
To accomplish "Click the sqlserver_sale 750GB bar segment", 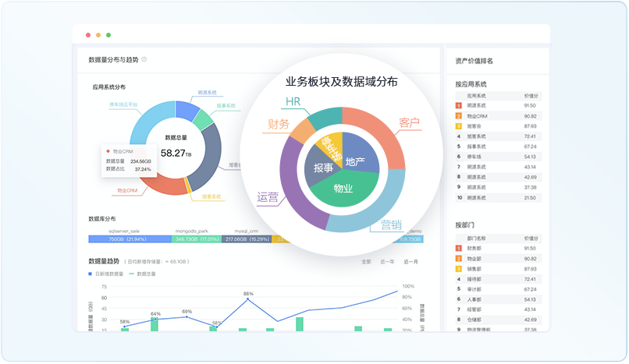I will (130, 239).
